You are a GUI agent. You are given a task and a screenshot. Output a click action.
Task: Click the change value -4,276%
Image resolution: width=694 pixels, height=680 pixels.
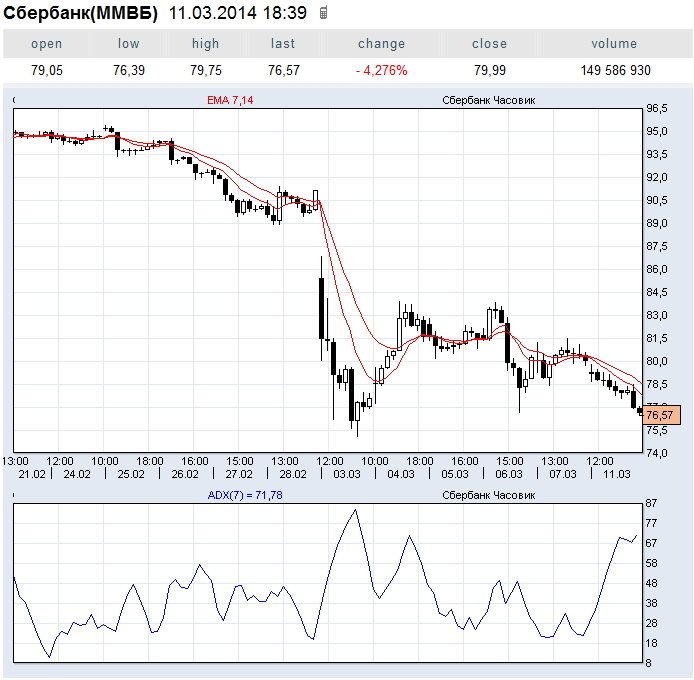point(382,70)
